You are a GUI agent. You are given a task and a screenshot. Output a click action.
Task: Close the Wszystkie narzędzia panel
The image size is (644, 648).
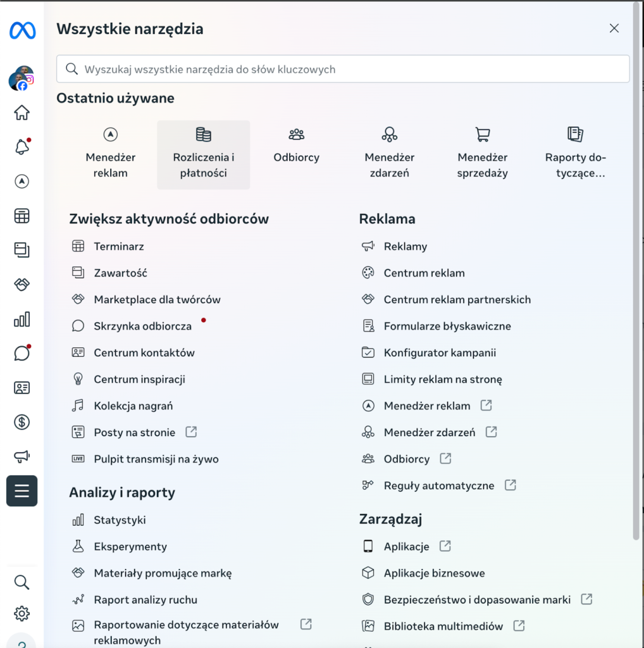(x=614, y=28)
